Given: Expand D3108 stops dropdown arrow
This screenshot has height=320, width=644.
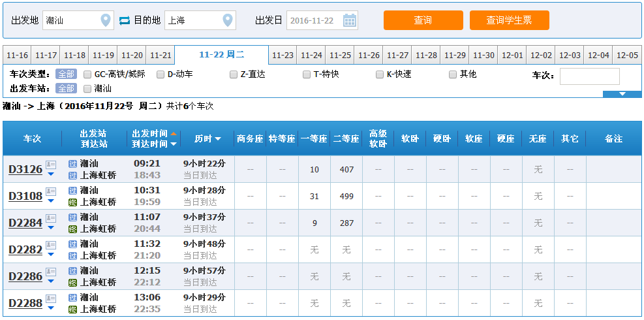Looking at the screenshot, I should 51,200.
